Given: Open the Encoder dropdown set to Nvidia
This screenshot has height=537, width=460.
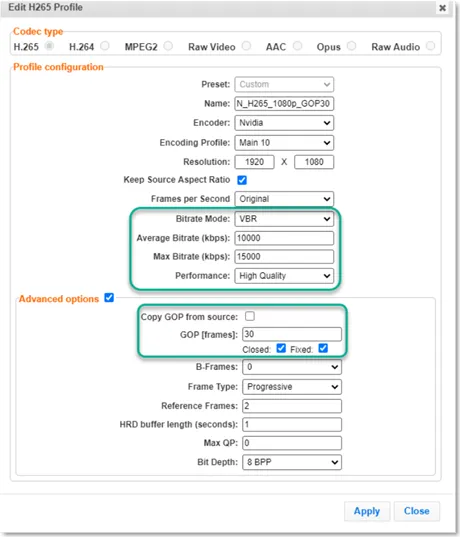Looking at the screenshot, I should tap(284, 123).
